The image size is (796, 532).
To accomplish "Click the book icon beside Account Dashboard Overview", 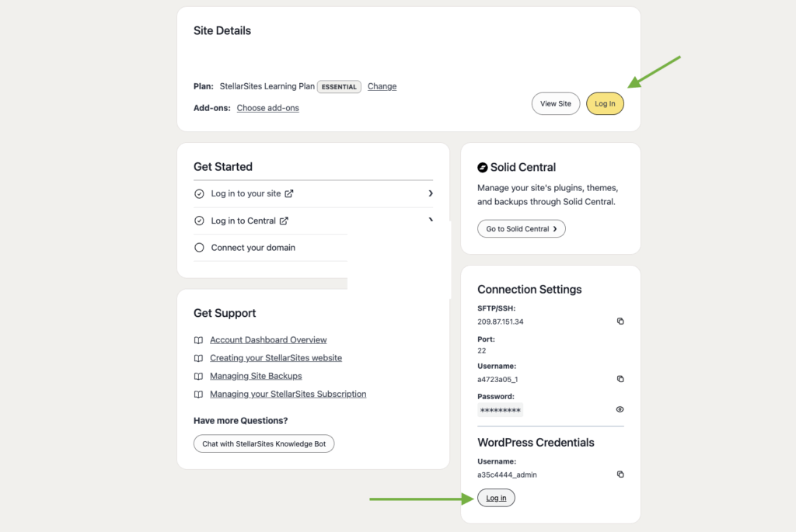I will [x=198, y=339].
